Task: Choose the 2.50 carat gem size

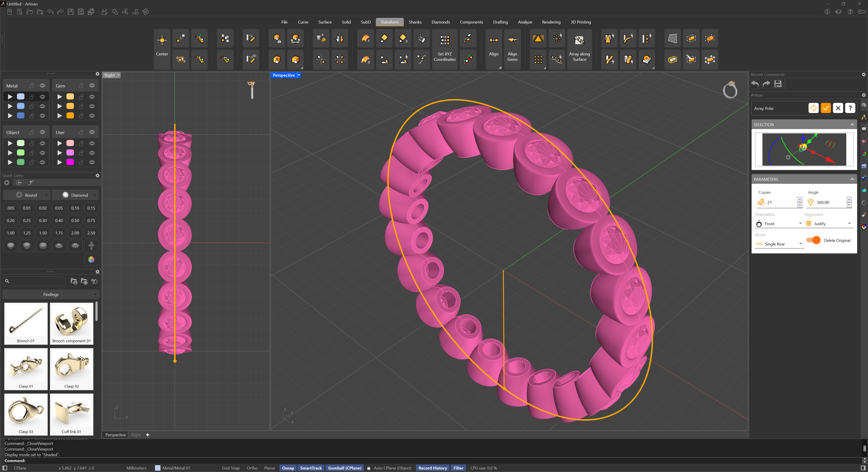Action: pyautogui.click(x=91, y=233)
